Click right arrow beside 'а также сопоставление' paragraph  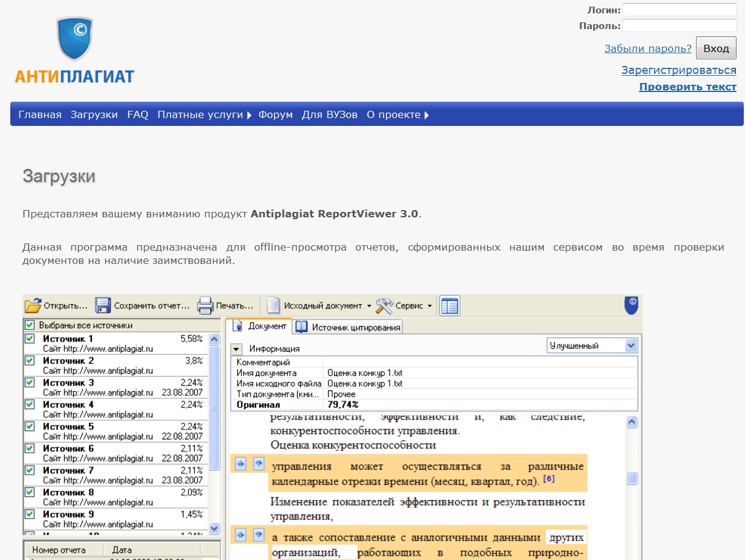(x=258, y=535)
